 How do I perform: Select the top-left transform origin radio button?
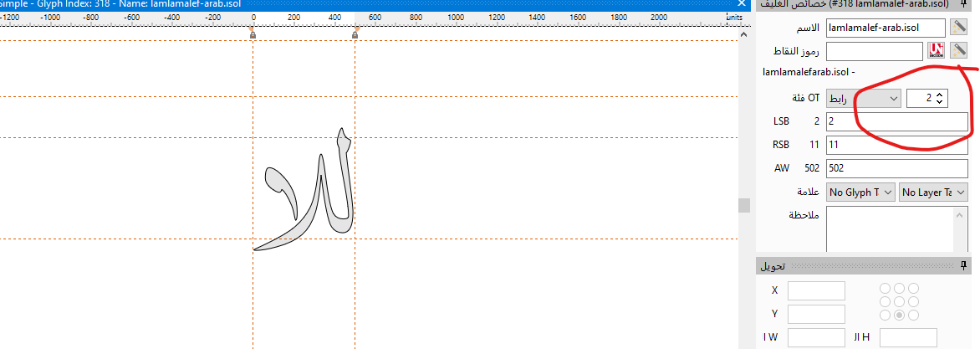[885, 288]
